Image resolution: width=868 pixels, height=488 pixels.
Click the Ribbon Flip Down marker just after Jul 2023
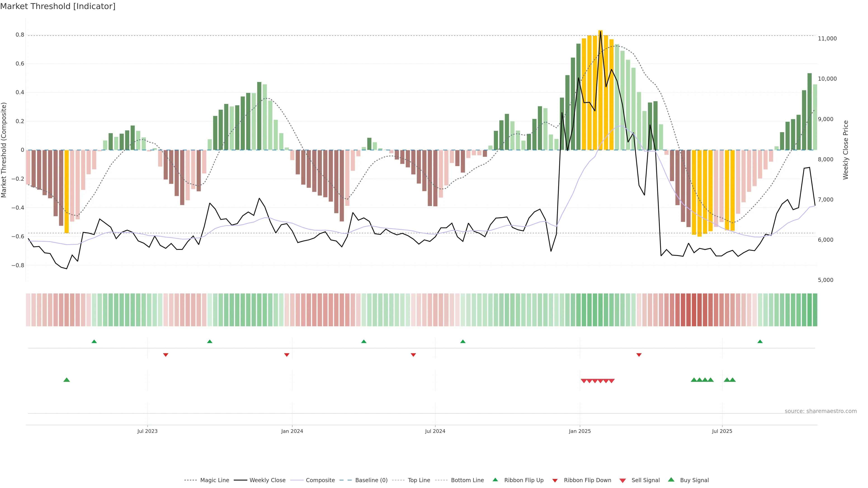click(165, 355)
